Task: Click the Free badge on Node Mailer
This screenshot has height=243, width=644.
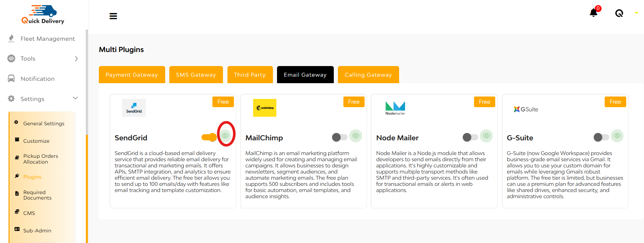Action: [x=484, y=102]
